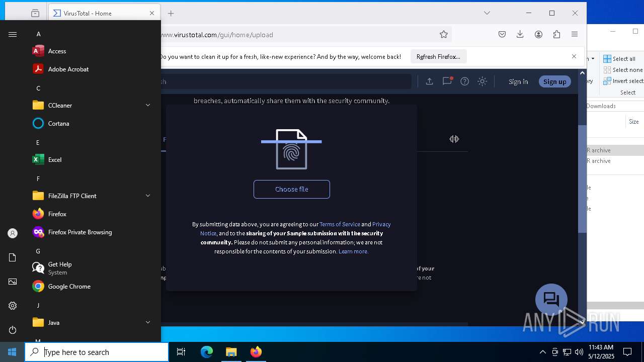This screenshot has width=644, height=362.
Task: Open Settings gear in Start sidebar
Action: (13, 306)
